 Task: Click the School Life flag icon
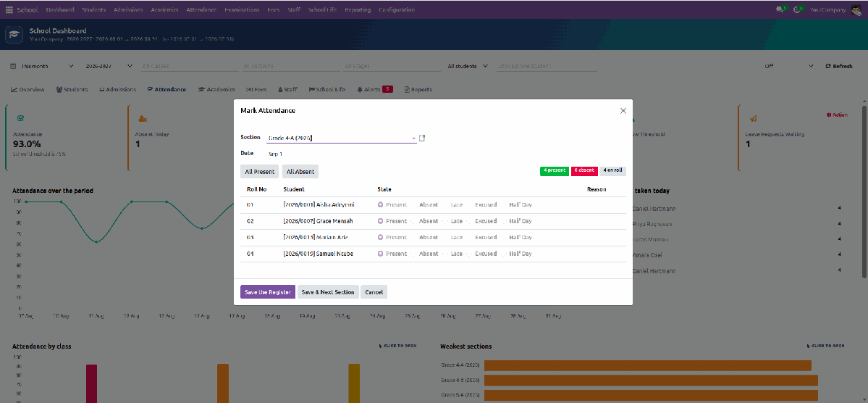(x=312, y=89)
